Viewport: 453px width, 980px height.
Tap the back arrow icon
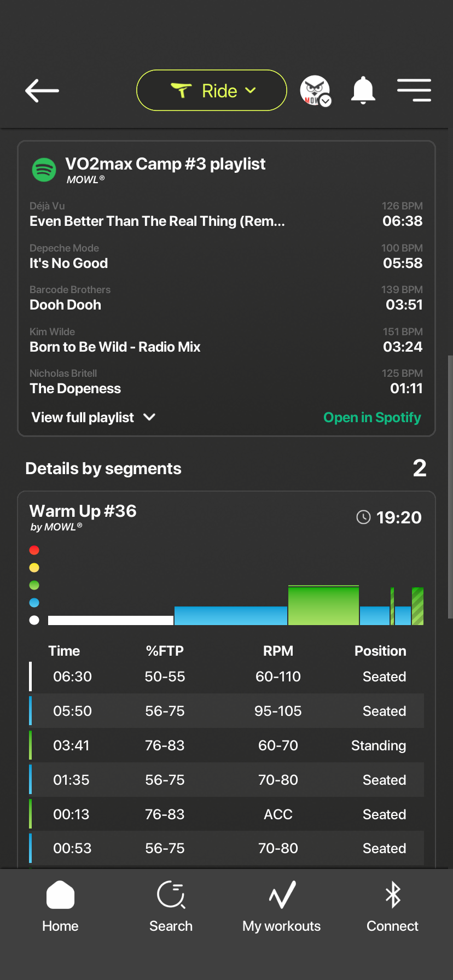pos(42,91)
